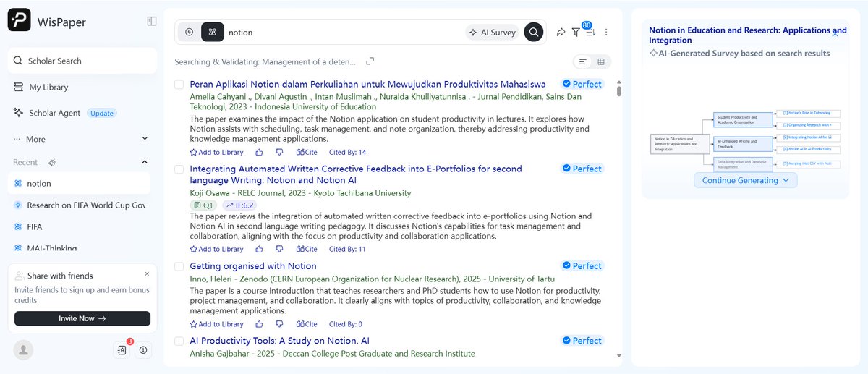868x374 pixels.
Task: Click the IF:6.2 impact factor tag
Action: tap(239, 205)
